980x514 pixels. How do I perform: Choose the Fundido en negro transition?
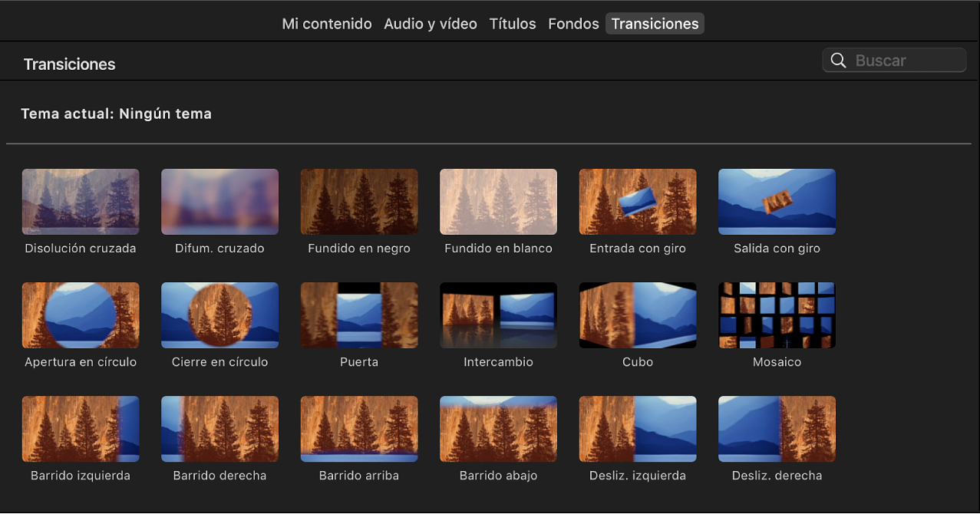(x=358, y=201)
